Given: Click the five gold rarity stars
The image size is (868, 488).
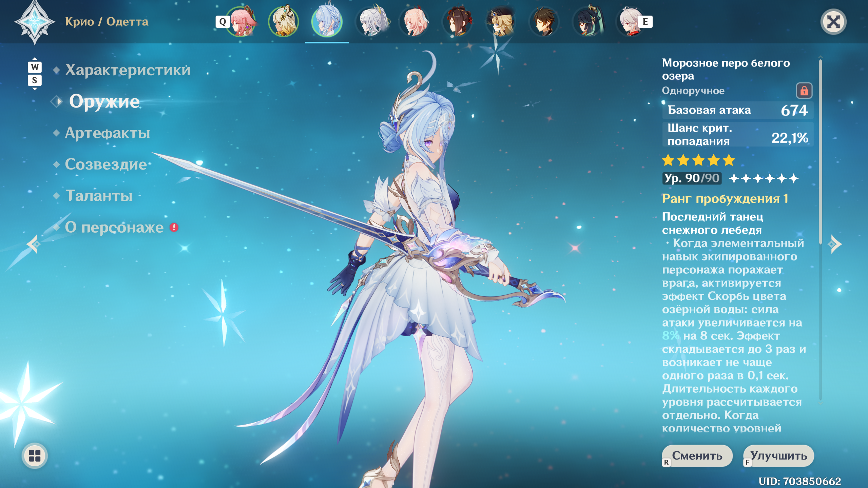Looking at the screenshot, I should point(698,160).
